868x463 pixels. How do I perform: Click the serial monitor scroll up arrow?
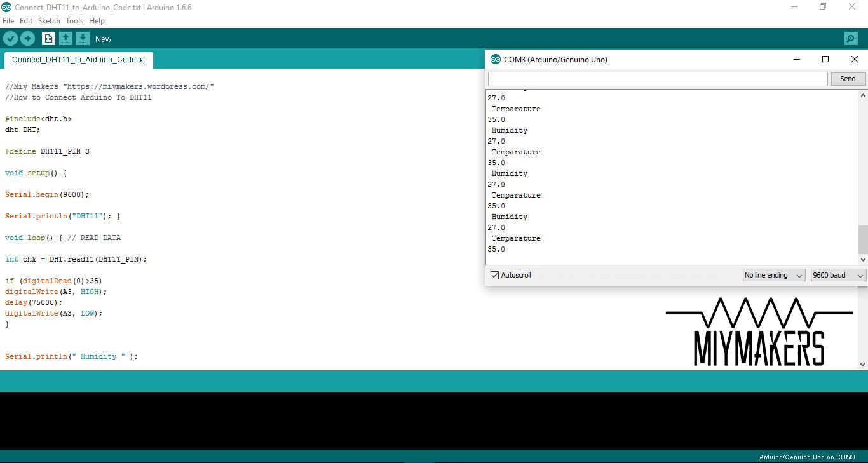[x=863, y=95]
